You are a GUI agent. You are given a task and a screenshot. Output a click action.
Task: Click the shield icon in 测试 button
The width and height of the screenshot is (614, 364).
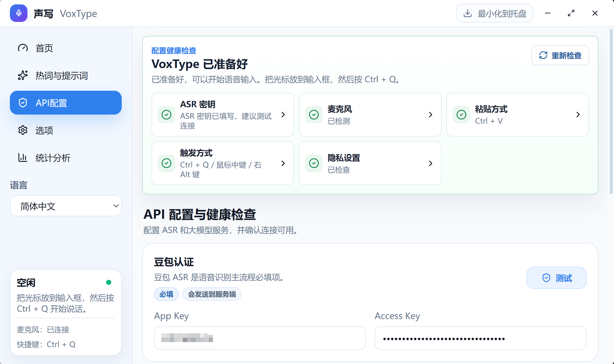click(546, 278)
